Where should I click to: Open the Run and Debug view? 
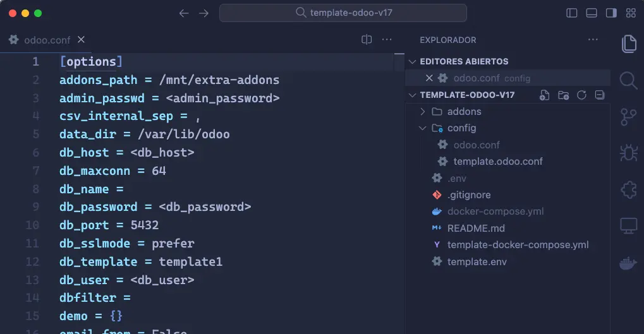pyautogui.click(x=628, y=153)
